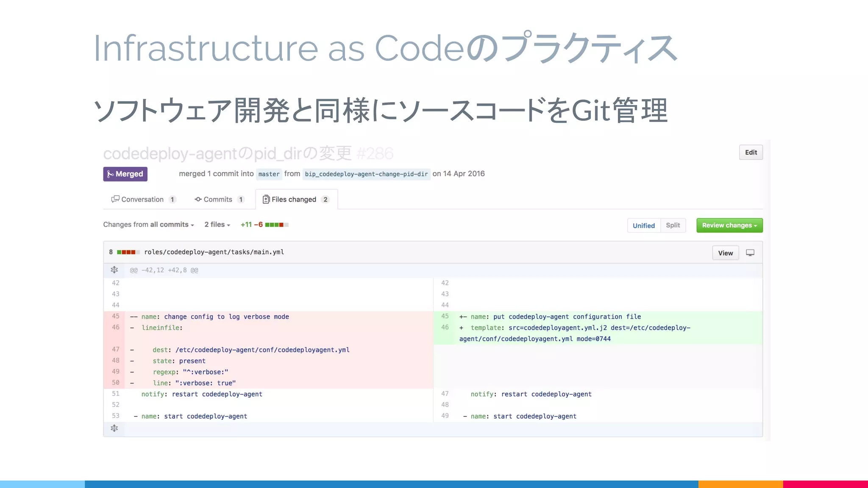
Task: Click added line number 46 on the right
Action: click(x=445, y=327)
